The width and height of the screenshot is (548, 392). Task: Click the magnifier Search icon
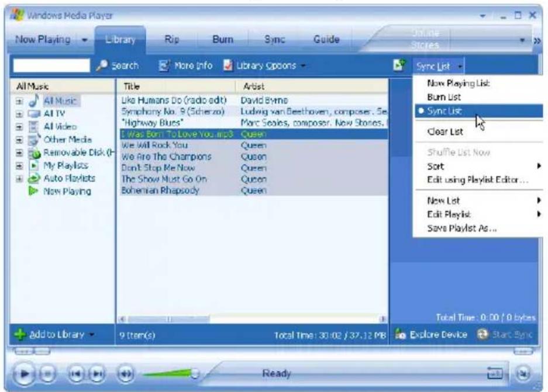pos(101,65)
